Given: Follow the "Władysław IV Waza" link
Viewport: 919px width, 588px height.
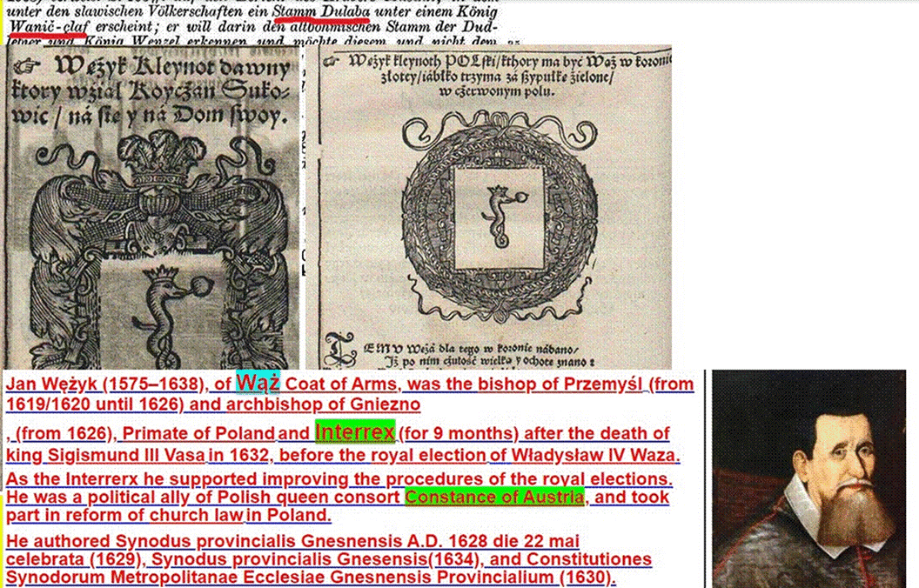Looking at the screenshot, I should [x=594, y=455].
